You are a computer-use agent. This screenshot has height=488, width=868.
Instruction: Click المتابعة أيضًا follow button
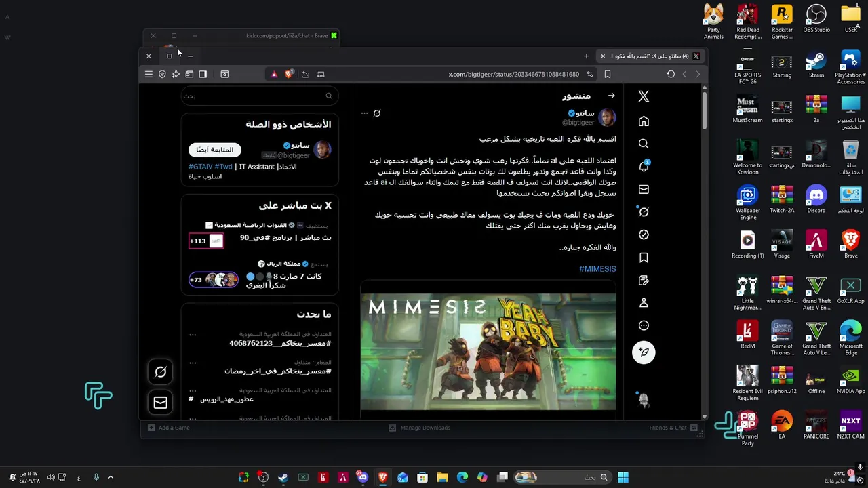pyautogui.click(x=215, y=150)
